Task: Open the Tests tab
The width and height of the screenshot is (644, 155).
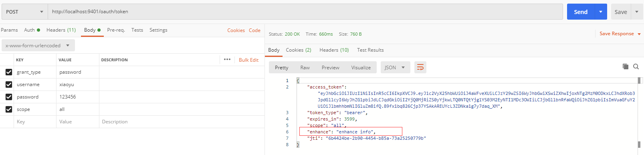Action: 137,30
